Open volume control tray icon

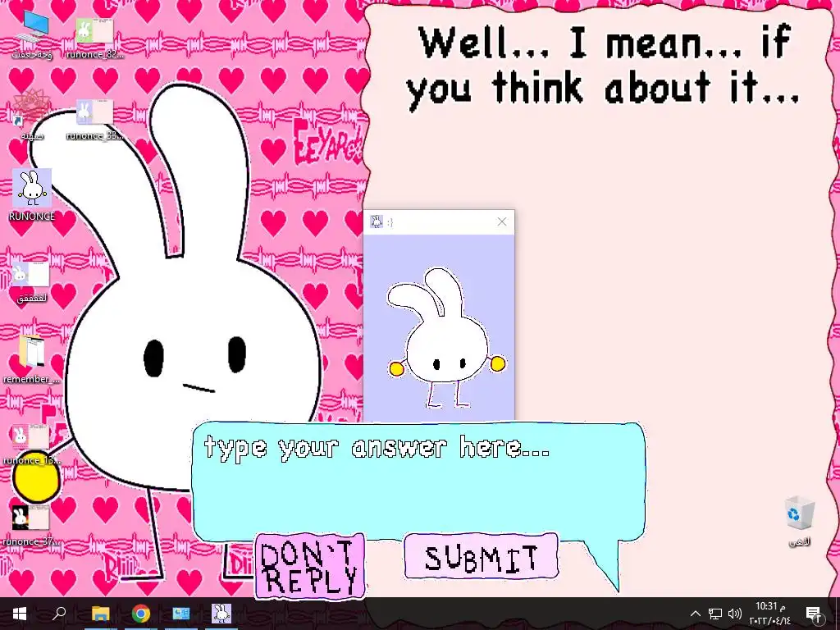[734, 614]
